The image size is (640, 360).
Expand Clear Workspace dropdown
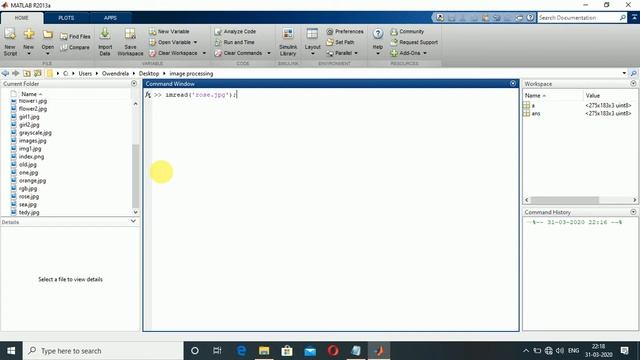204,53
